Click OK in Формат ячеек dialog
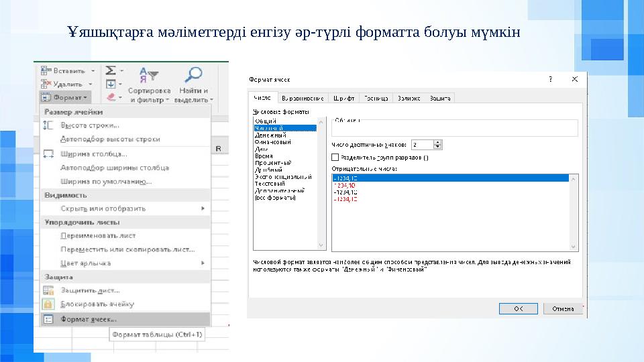The image size is (644, 362). point(519,308)
